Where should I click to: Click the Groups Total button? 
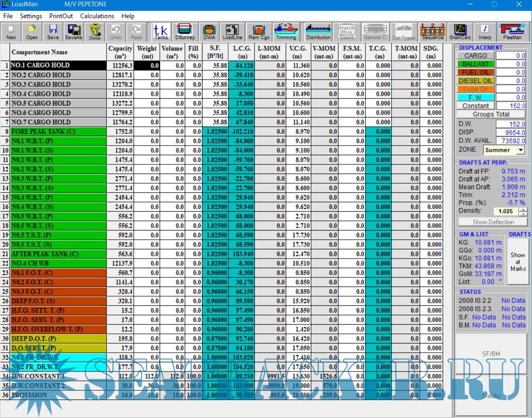pos(491,114)
